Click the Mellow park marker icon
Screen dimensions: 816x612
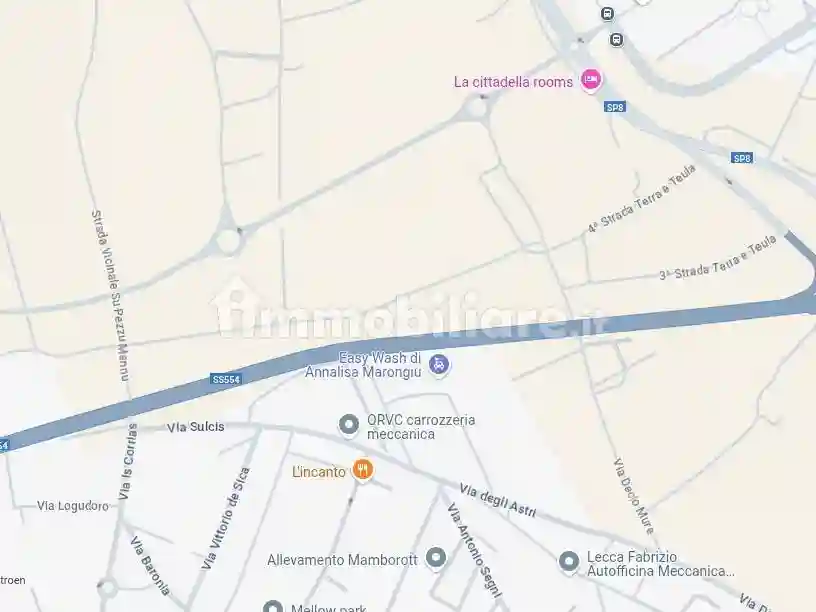(x=273, y=607)
